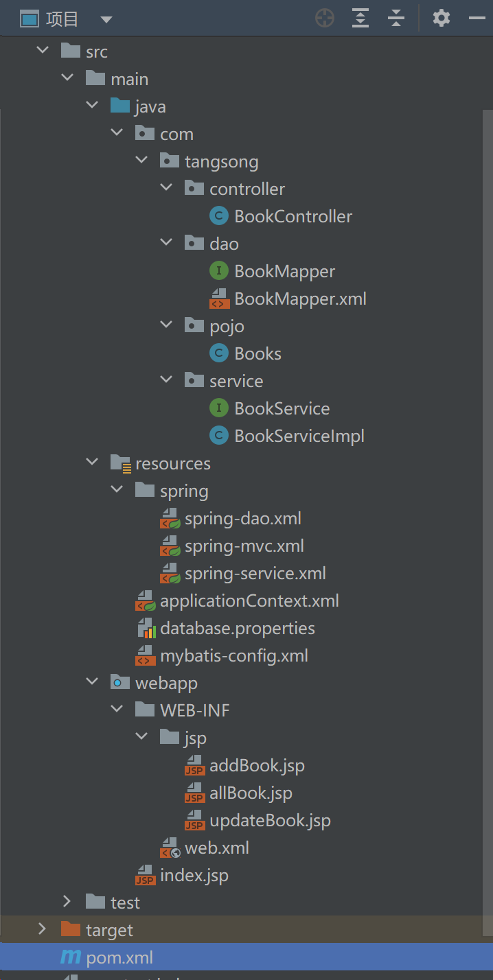The width and height of the screenshot is (493, 980).
Task: Collapse the com package
Action: [117, 134]
